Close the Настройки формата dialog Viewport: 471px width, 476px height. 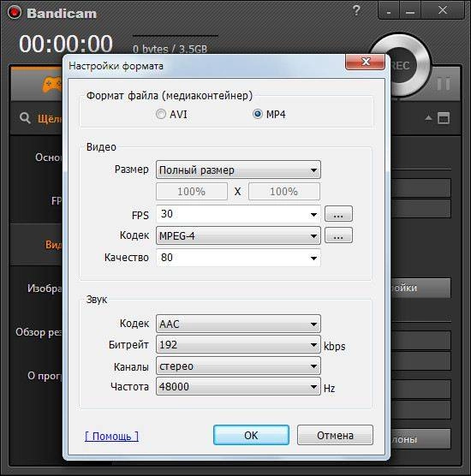[x=366, y=62]
